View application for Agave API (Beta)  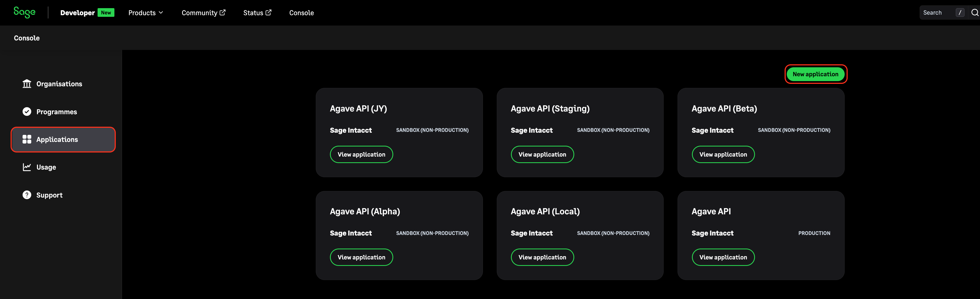click(723, 154)
